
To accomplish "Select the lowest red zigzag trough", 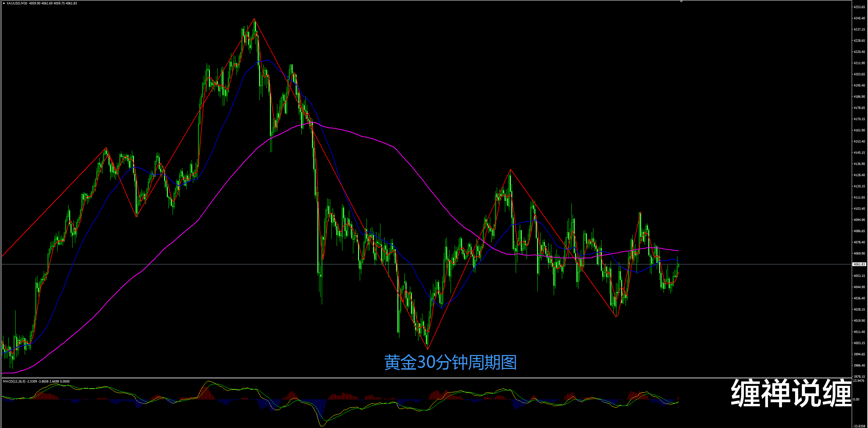I will tap(428, 349).
